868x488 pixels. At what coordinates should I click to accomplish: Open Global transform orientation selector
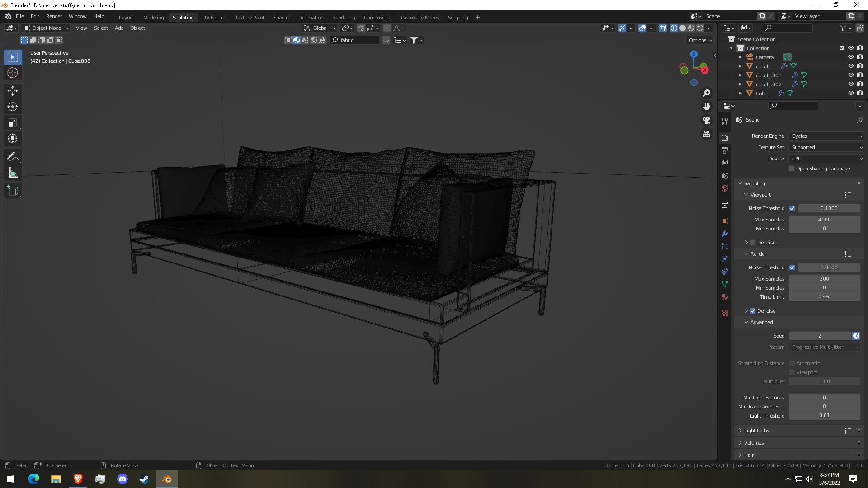[320, 28]
